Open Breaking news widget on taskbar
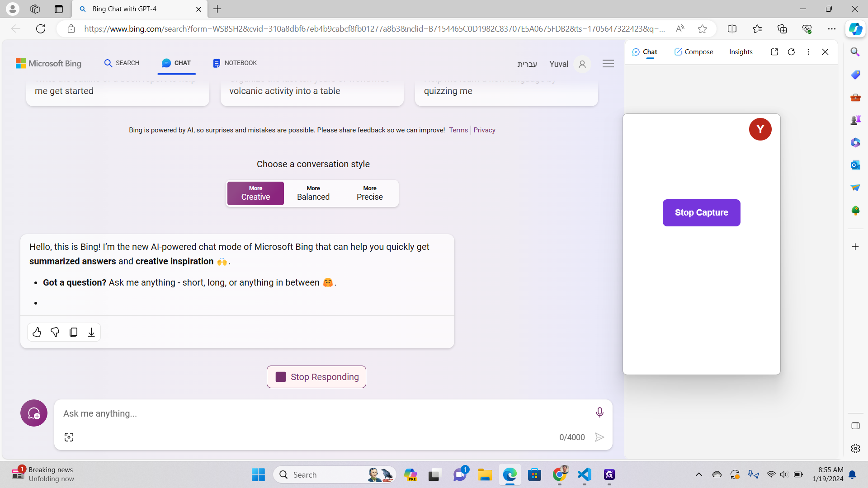 (x=43, y=474)
